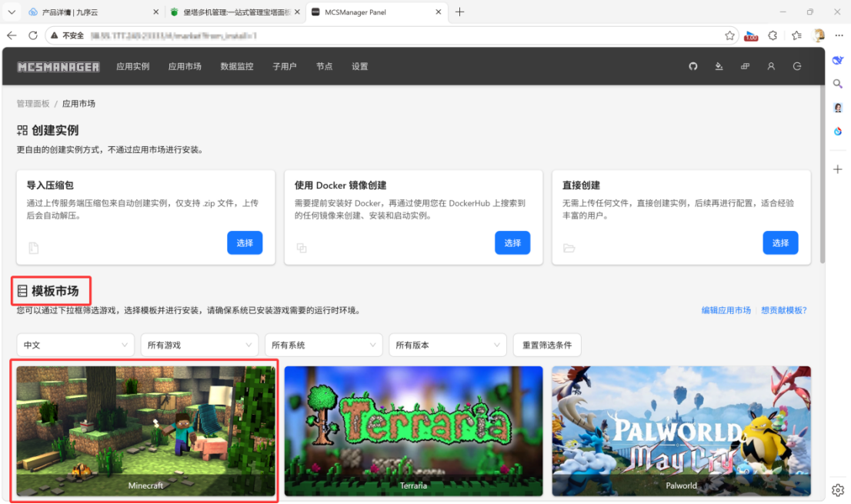Open the 节点 menu
This screenshot has height=504, width=851.
pyautogui.click(x=324, y=66)
